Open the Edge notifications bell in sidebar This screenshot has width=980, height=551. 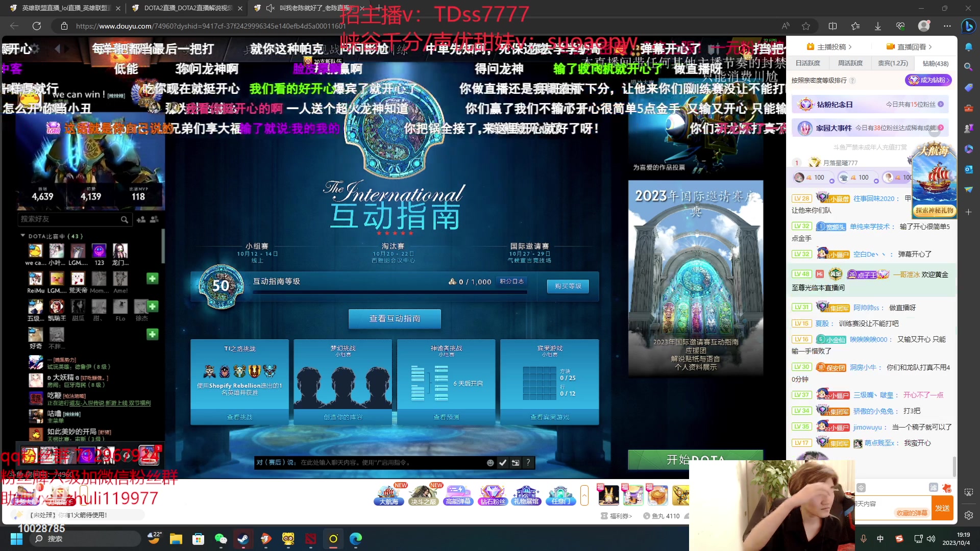968,47
